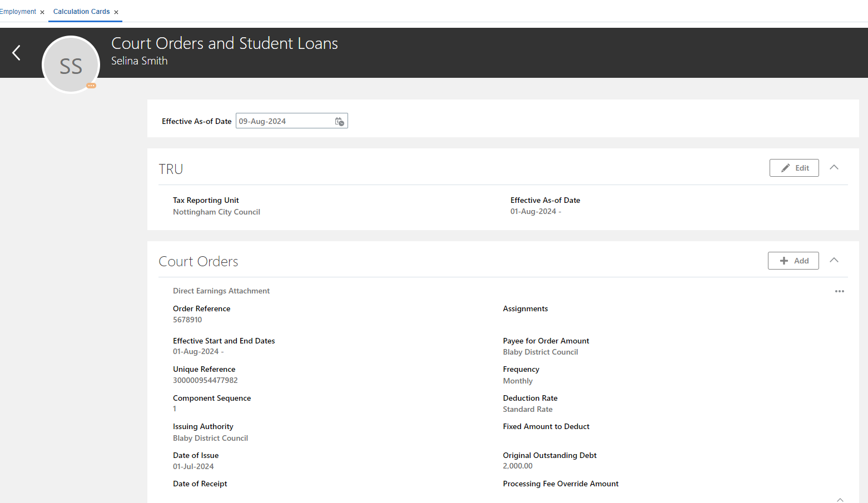Click Selina Smith's profile picture

click(x=71, y=64)
